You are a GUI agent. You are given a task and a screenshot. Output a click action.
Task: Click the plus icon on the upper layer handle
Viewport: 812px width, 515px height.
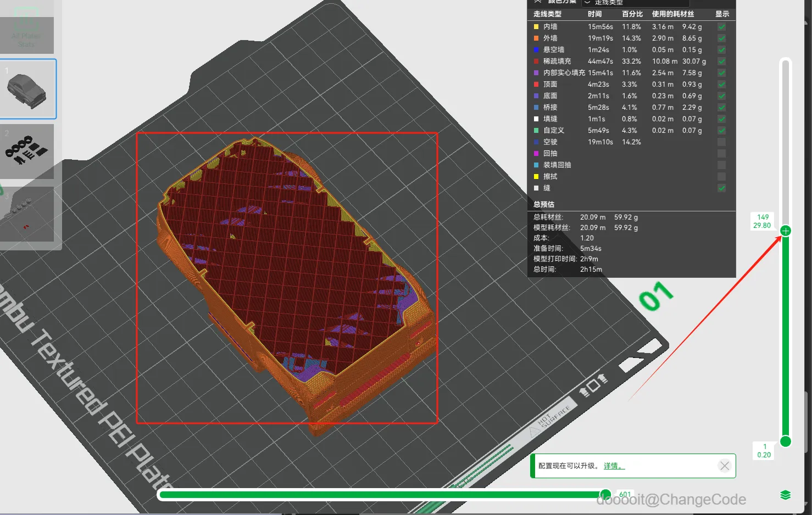pyautogui.click(x=786, y=231)
